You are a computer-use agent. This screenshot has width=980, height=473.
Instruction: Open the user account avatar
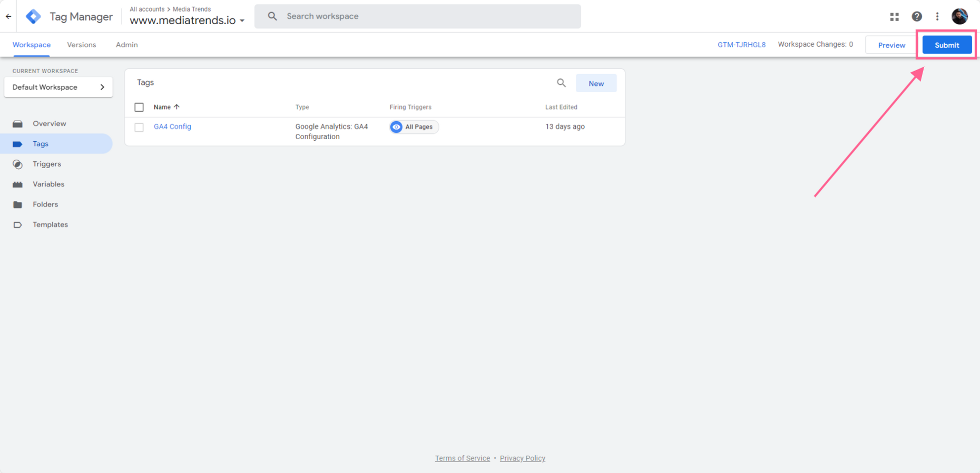[x=959, y=16]
